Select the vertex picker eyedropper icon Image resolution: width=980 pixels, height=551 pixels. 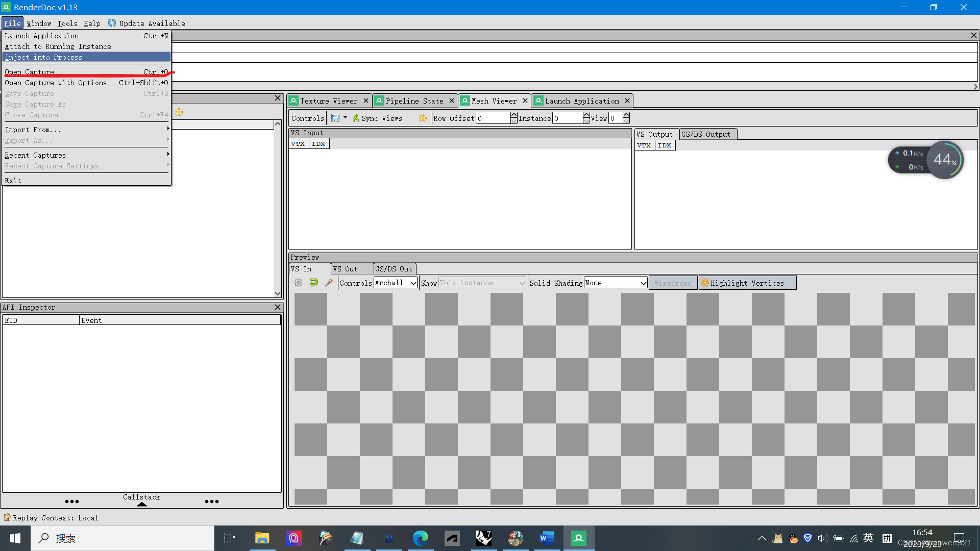329,283
